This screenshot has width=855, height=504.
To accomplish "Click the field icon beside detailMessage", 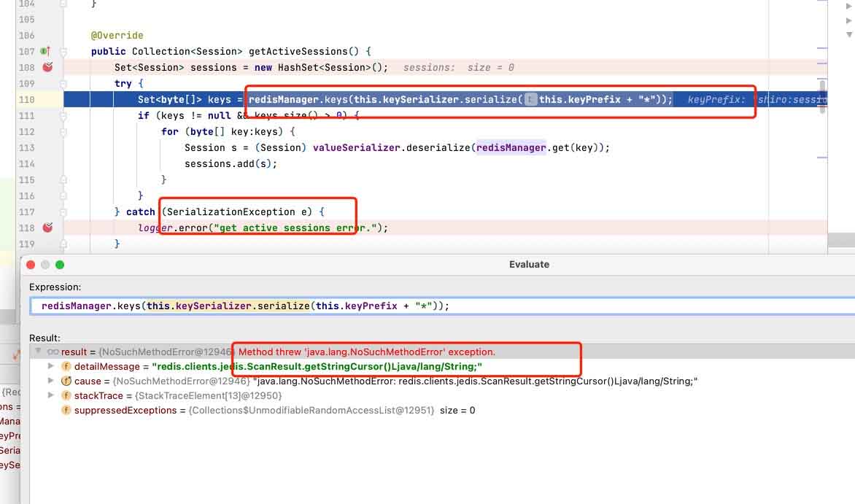I will click(66, 367).
